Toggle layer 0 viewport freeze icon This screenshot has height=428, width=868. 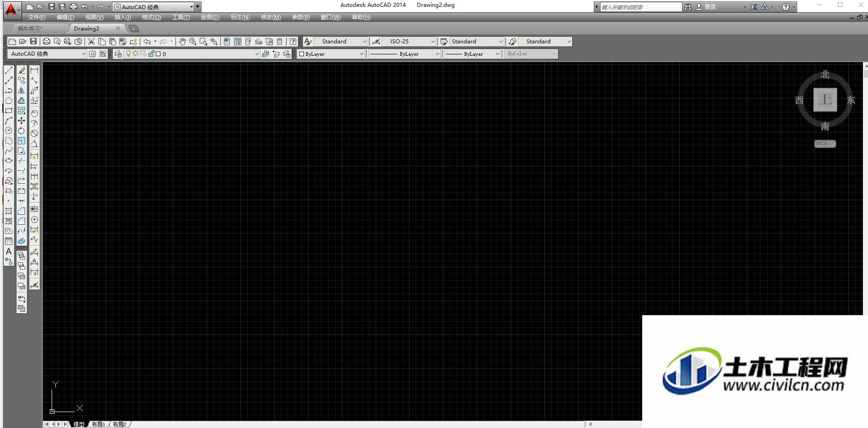click(x=144, y=54)
